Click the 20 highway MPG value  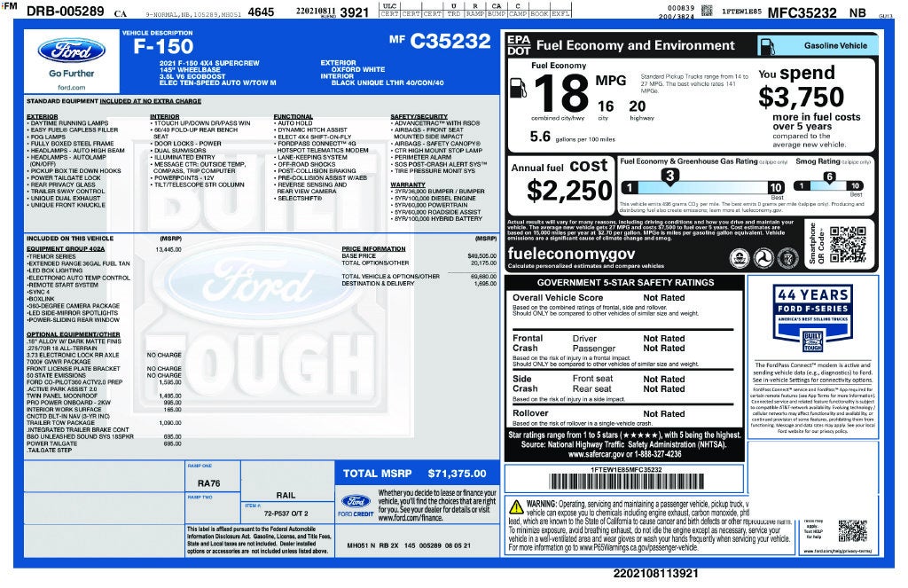(x=637, y=106)
